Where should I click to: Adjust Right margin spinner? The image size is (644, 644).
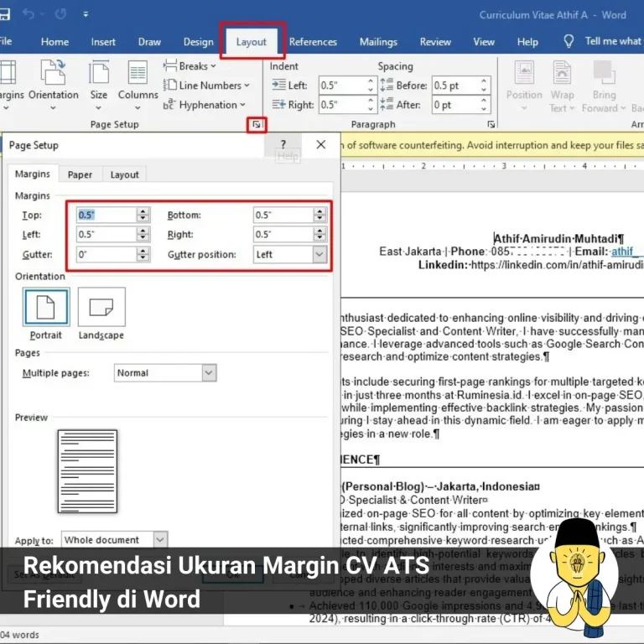coord(319,234)
